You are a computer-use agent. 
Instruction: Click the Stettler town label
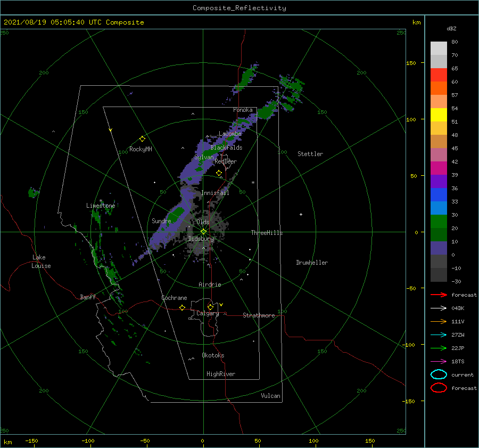tap(310, 154)
